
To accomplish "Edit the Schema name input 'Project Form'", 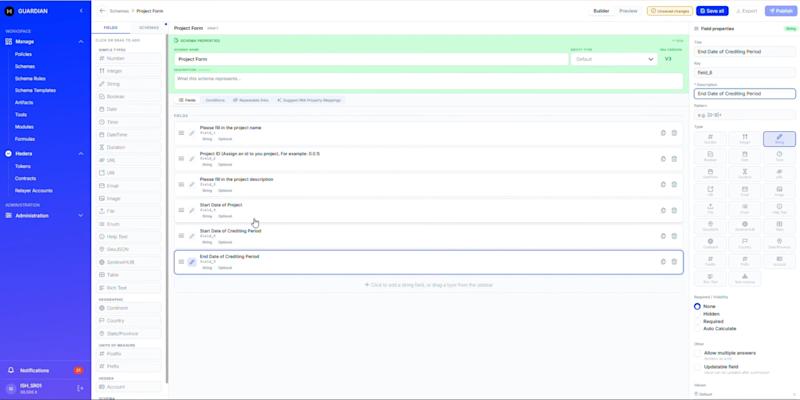I will [371, 59].
